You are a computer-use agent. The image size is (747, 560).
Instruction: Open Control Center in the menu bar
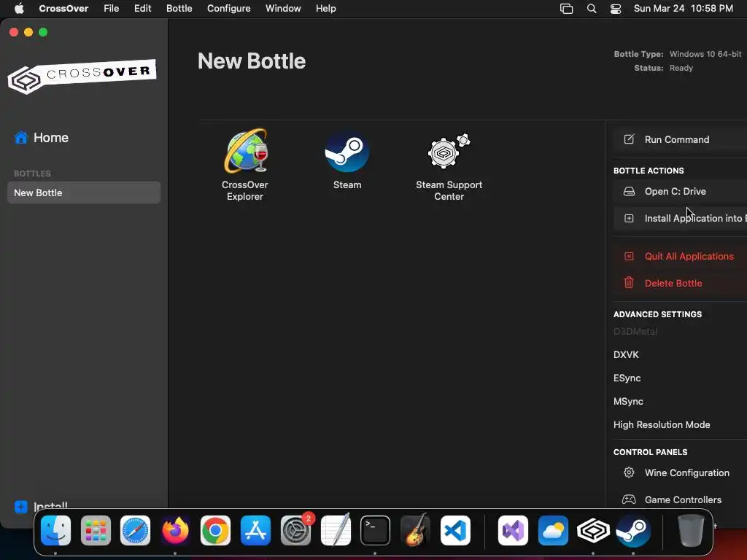tap(616, 9)
